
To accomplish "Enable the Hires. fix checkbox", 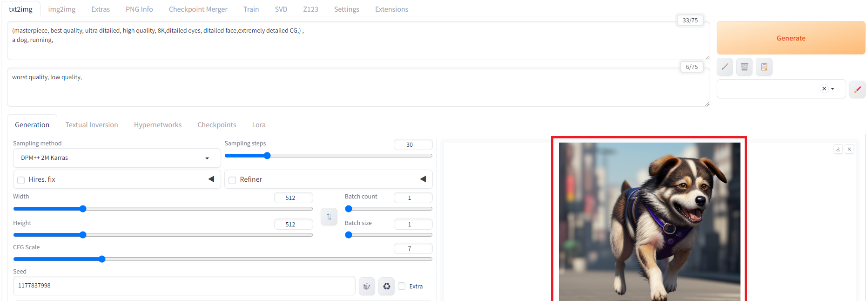I will [x=21, y=180].
